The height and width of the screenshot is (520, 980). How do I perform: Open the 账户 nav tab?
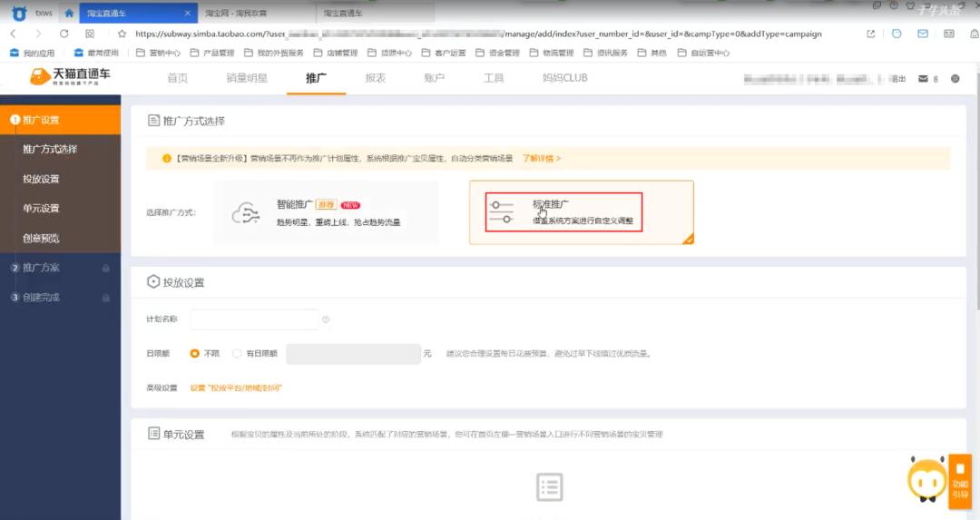point(435,78)
